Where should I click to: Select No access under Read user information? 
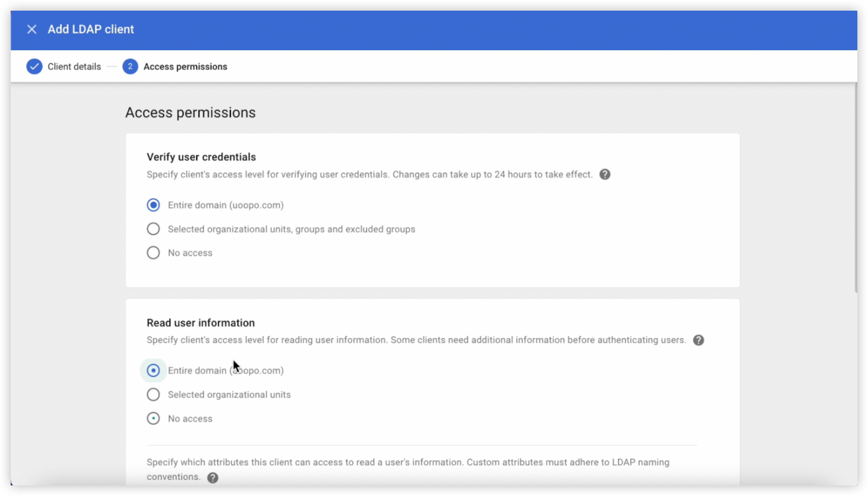pos(153,419)
